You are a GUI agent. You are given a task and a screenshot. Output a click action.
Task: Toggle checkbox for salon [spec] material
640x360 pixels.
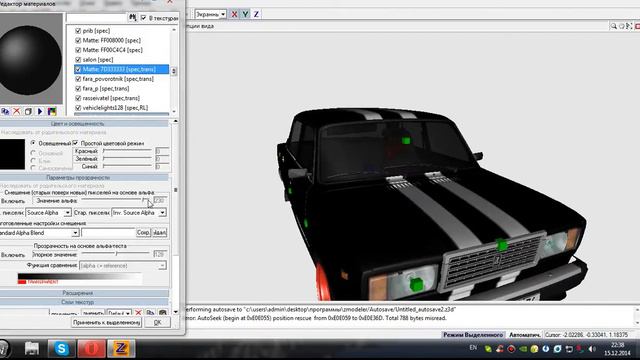pos(78,60)
